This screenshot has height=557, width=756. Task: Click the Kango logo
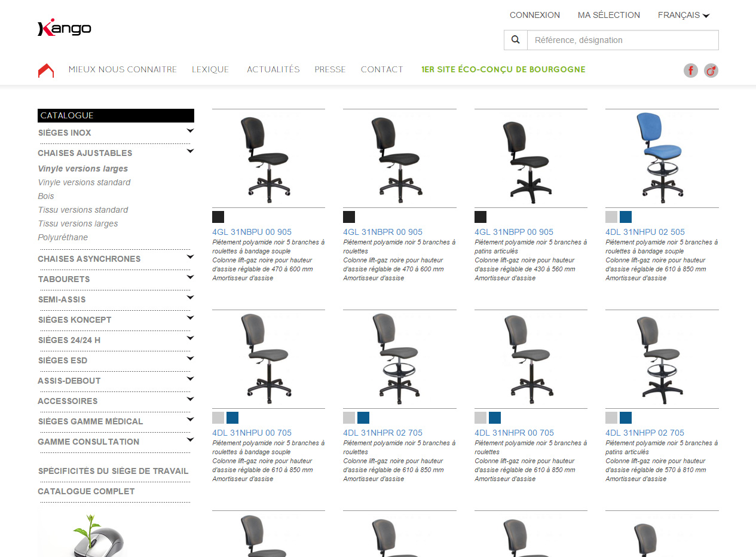(65, 27)
